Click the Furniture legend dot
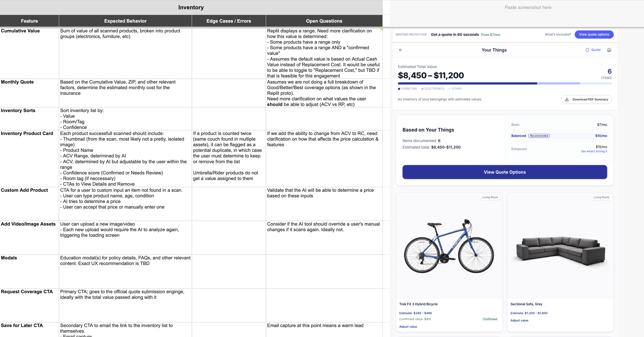 click(x=399, y=89)
